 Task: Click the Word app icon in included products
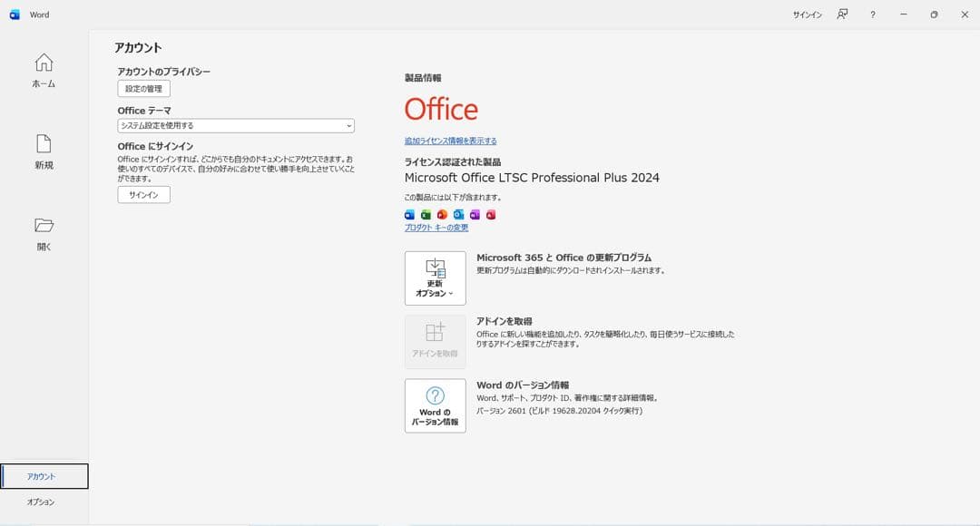coord(409,215)
